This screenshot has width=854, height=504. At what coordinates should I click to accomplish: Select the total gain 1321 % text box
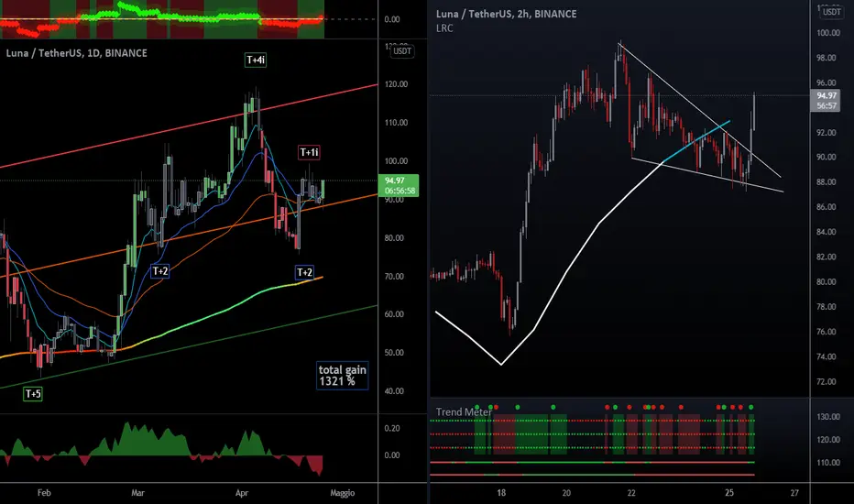point(342,376)
